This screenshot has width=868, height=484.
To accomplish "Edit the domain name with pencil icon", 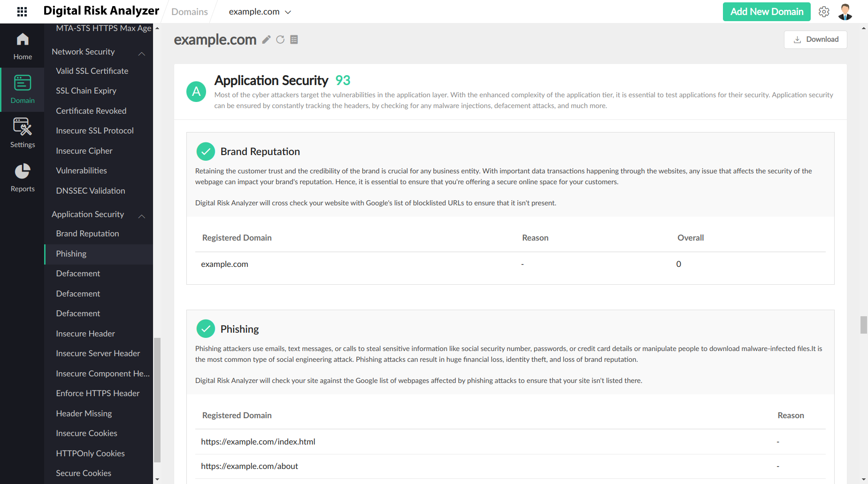I will point(266,39).
